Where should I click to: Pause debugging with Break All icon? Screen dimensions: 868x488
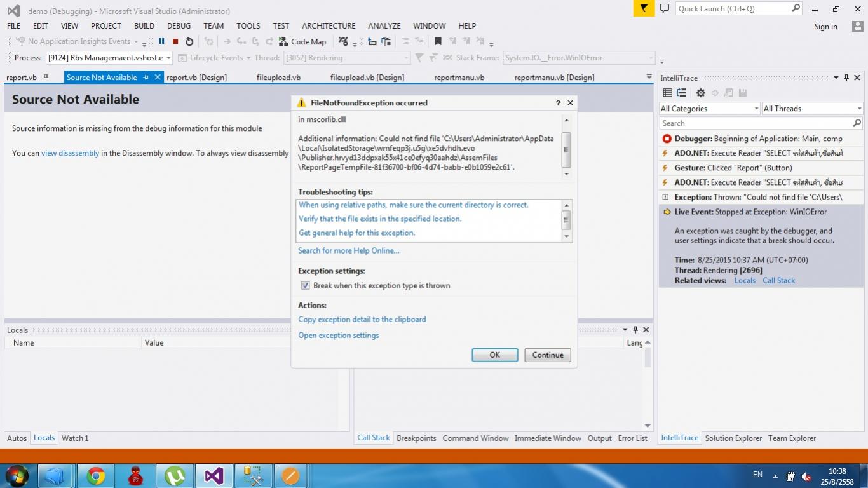[x=161, y=41]
